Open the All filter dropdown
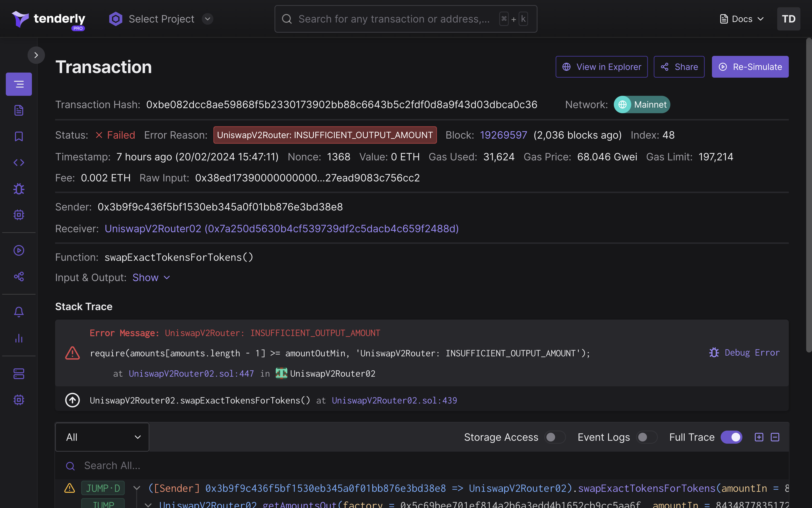Viewport: 812px width, 508px height. click(102, 437)
